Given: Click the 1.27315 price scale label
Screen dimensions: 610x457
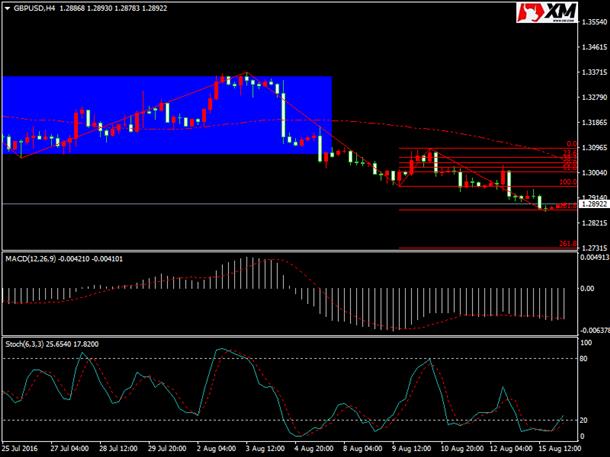Looking at the screenshot, I should click(x=594, y=248).
